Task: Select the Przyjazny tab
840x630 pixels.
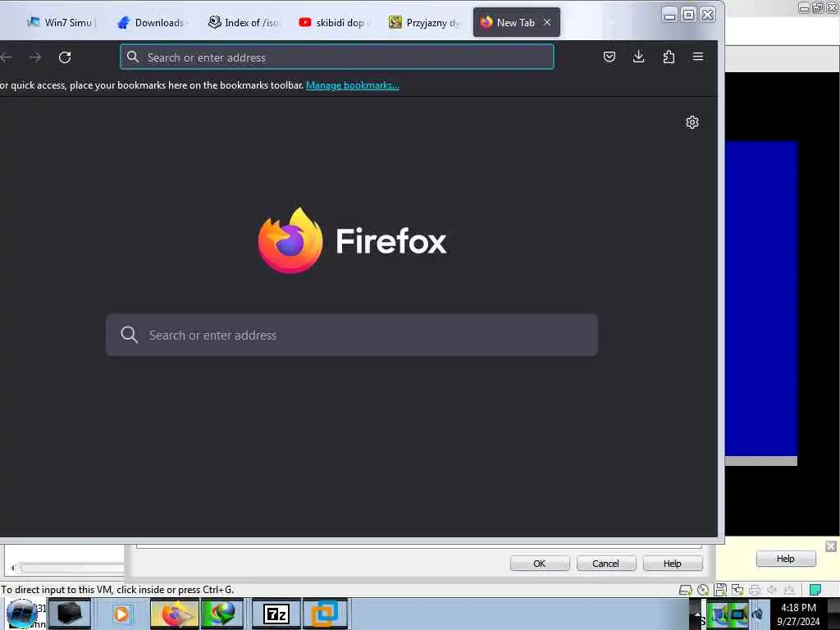Action: point(425,22)
